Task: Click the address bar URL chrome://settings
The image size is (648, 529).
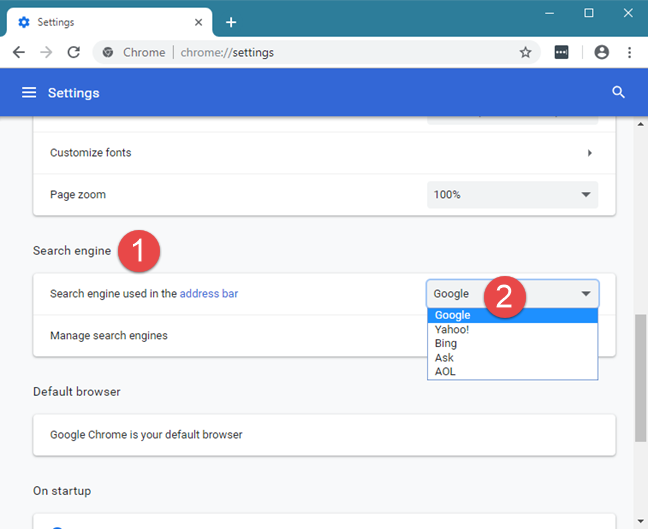Action: (x=227, y=52)
